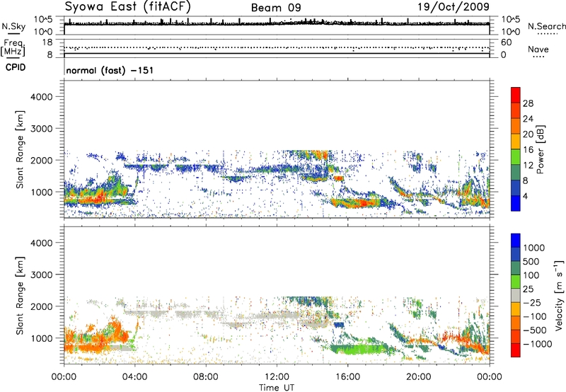
Task: Pick the grey segment of velocity colorbar
Action: coord(516,296)
